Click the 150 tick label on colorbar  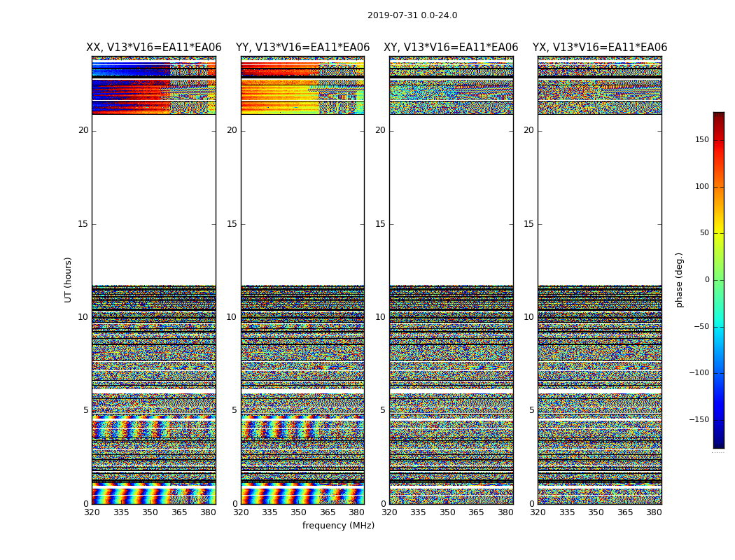[x=702, y=139]
